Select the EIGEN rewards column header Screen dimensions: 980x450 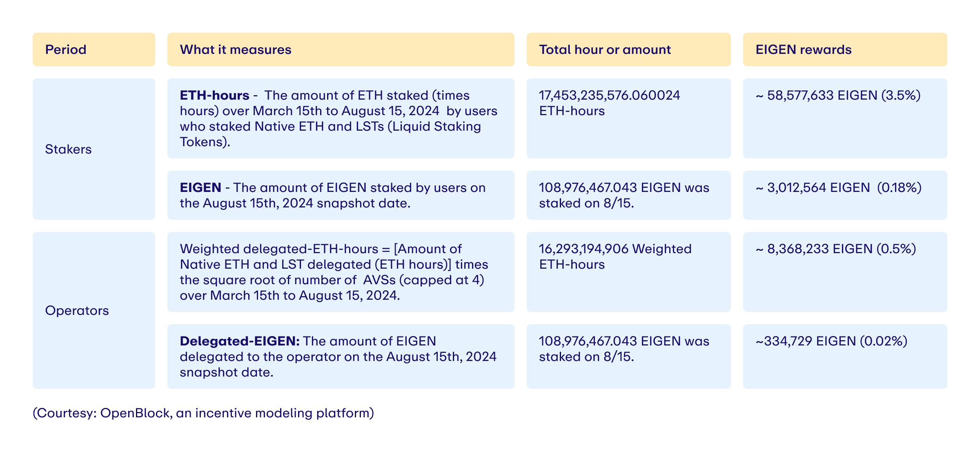(x=845, y=49)
